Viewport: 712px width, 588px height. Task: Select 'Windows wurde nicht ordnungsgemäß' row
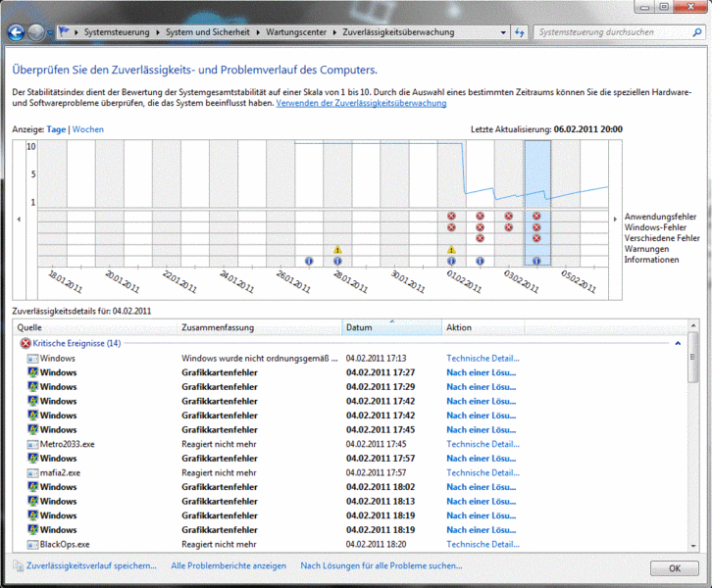tap(350, 359)
